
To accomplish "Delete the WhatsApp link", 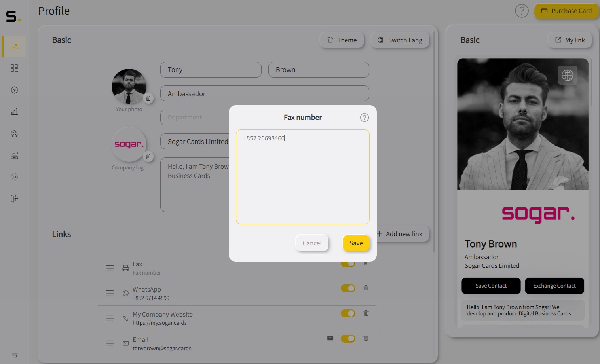I will click(366, 288).
